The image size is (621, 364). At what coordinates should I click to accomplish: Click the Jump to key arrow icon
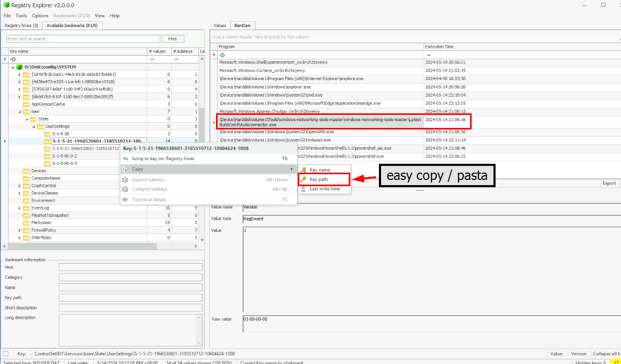[125, 159]
